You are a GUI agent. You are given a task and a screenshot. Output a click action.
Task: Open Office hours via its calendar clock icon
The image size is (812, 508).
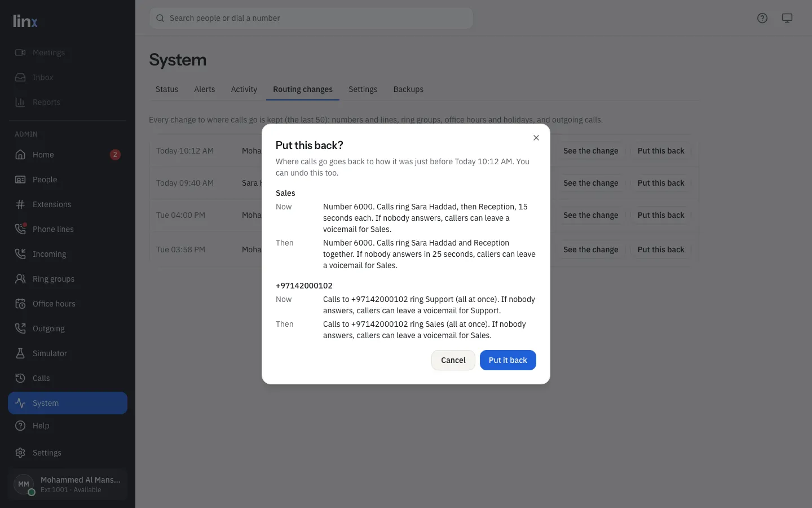20,304
